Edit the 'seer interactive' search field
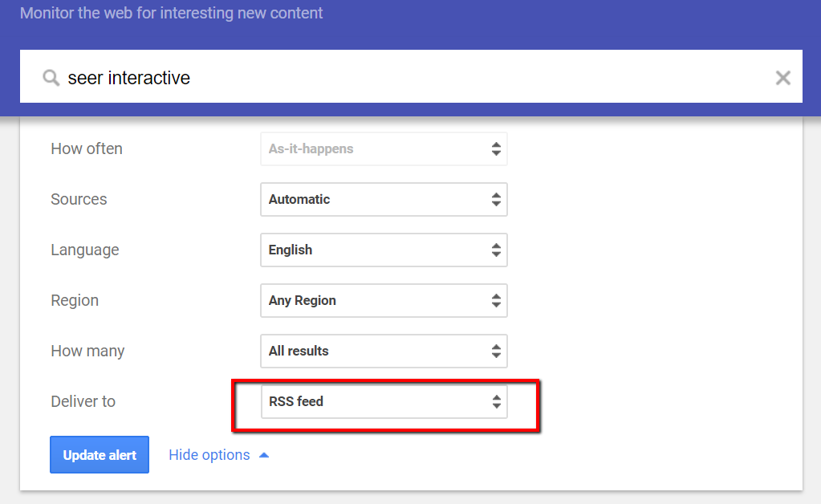The image size is (821, 504). click(411, 76)
